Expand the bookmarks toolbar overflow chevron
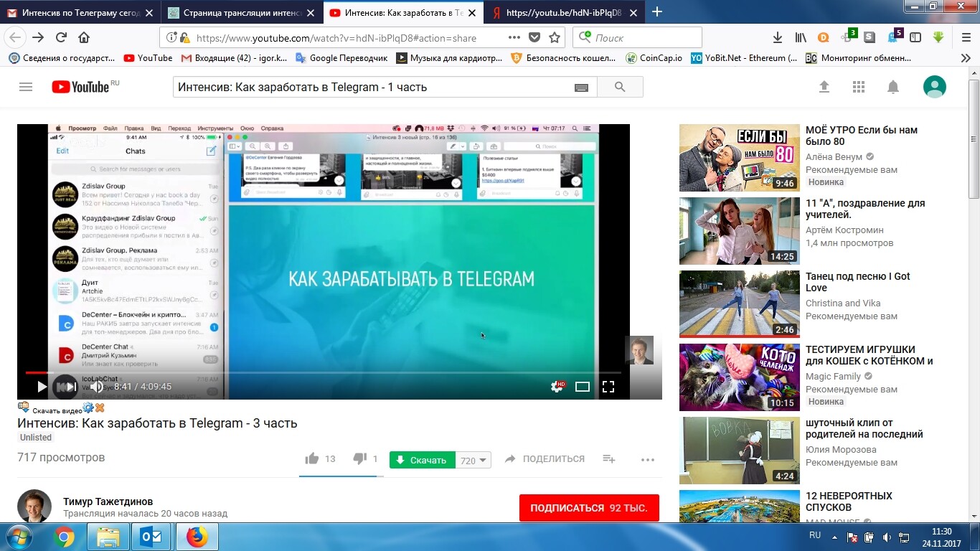Image resolution: width=980 pixels, height=551 pixels. (x=966, y=58)
